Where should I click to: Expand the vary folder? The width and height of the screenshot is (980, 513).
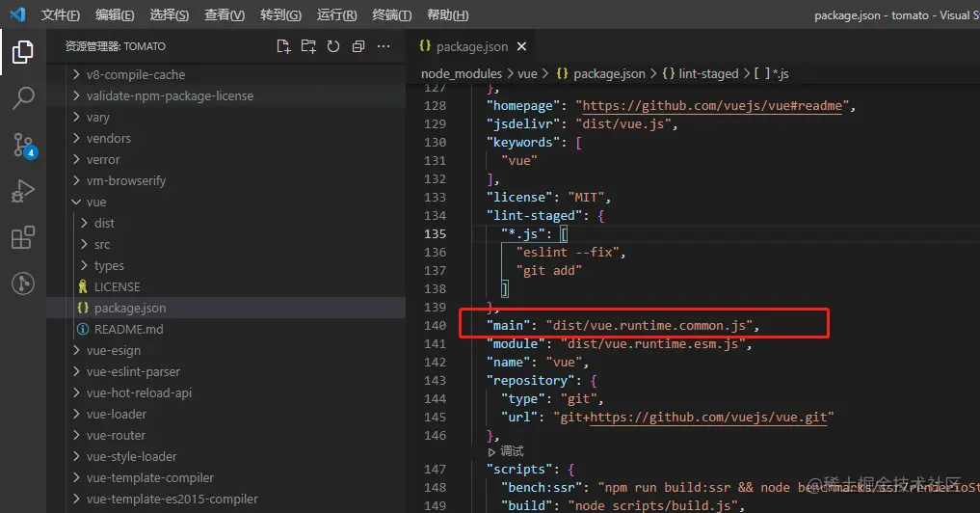[x=225, y=117]
